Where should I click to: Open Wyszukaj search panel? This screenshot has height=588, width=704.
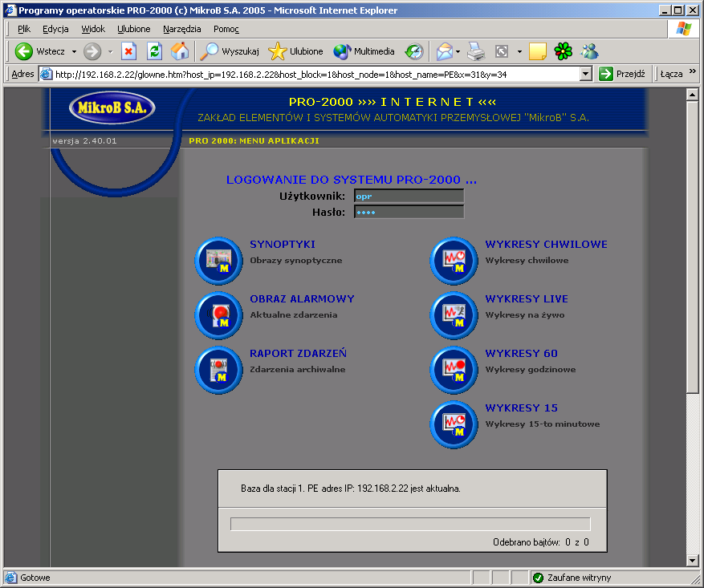click(230, 51)
